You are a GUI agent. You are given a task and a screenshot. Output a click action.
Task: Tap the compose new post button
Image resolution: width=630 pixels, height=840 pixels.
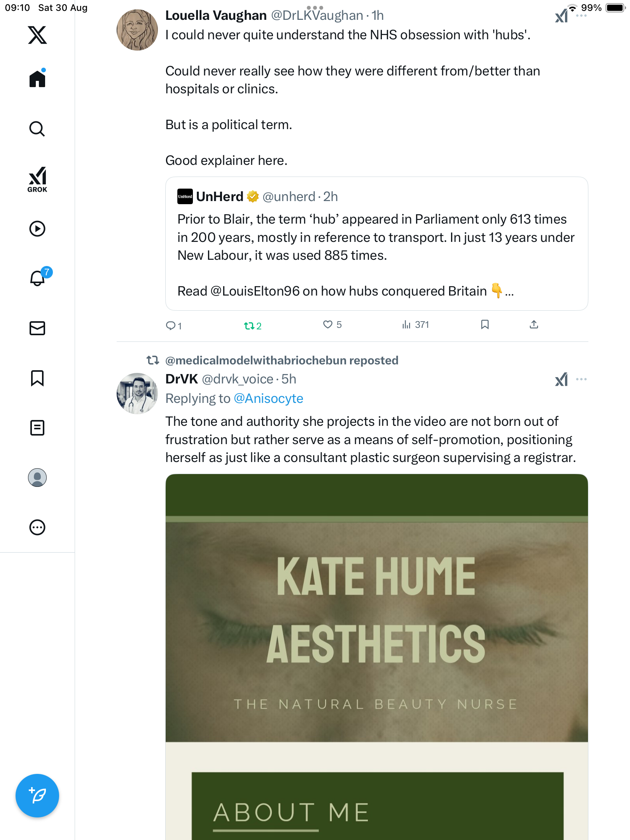(37, 796)
